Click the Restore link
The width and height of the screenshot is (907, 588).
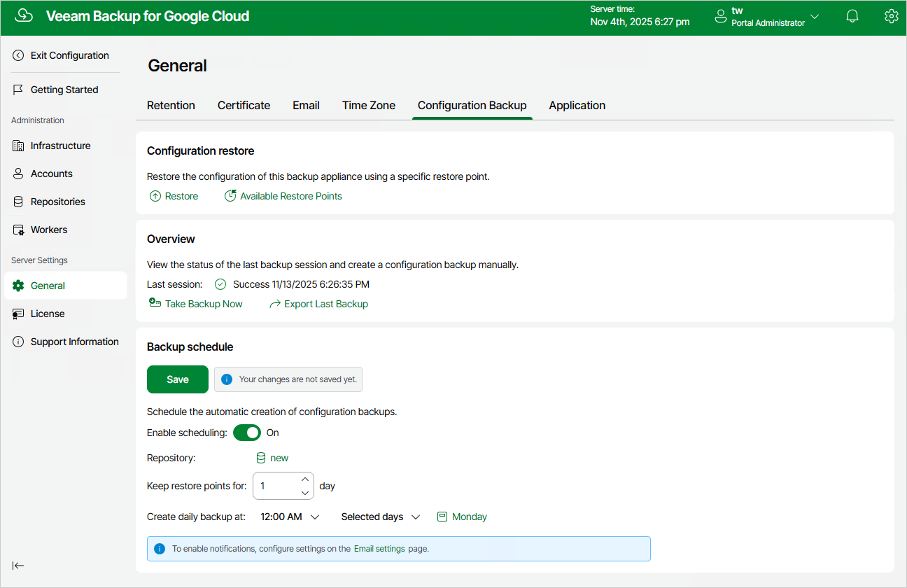[x=182, y=196]
